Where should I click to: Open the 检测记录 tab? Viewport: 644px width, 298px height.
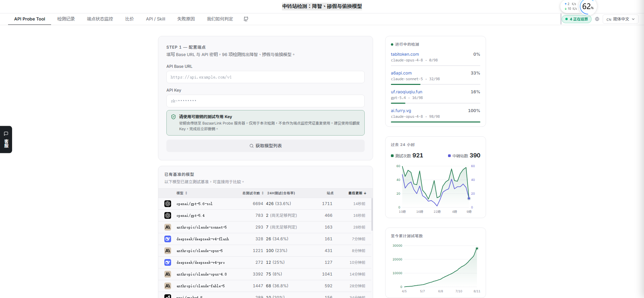click(x=66, y=19)
